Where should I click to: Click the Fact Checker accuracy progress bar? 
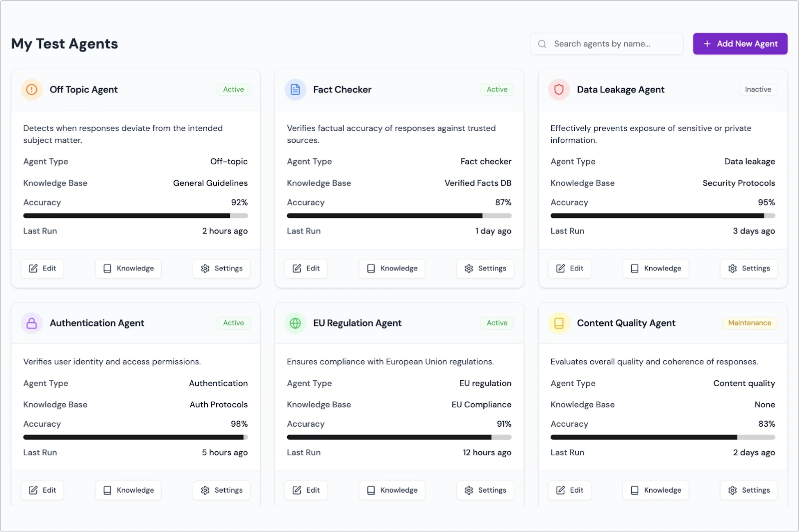(x=399, y=216)
